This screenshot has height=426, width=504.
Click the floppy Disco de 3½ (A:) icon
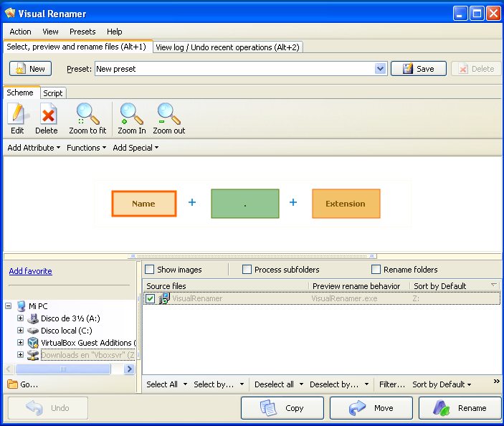pos(33,318)
